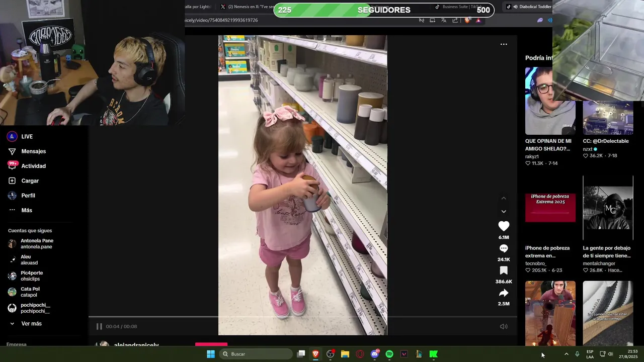Show hidden system tray icons
The image size is (644, 362).
[566, 354]
